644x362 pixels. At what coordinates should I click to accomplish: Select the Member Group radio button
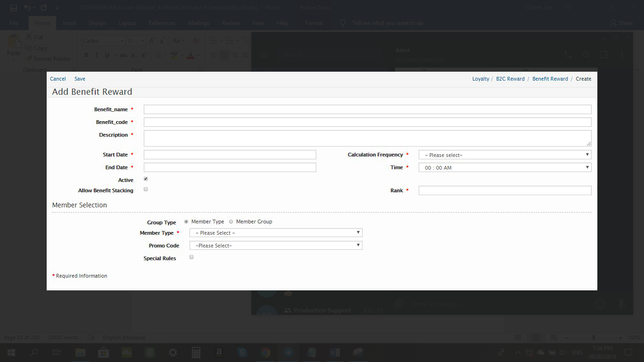pyautogui.click(x=231, y=222)
